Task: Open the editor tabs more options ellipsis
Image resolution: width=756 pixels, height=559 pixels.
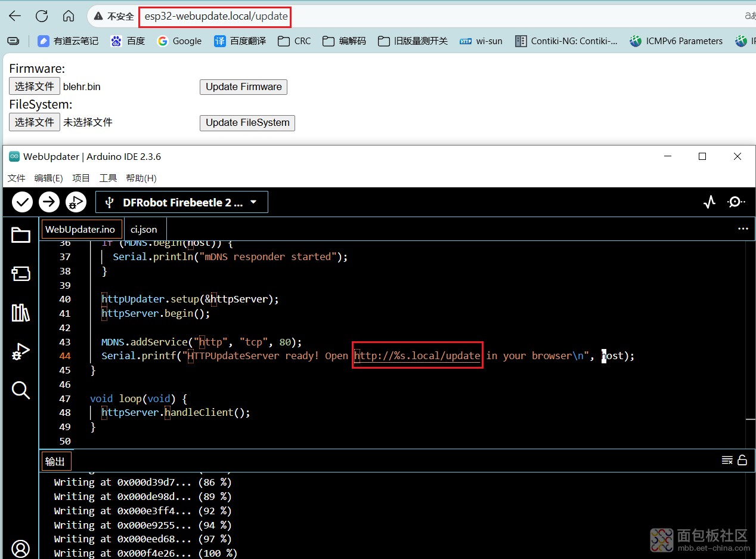Action: [x=743, y=228]
